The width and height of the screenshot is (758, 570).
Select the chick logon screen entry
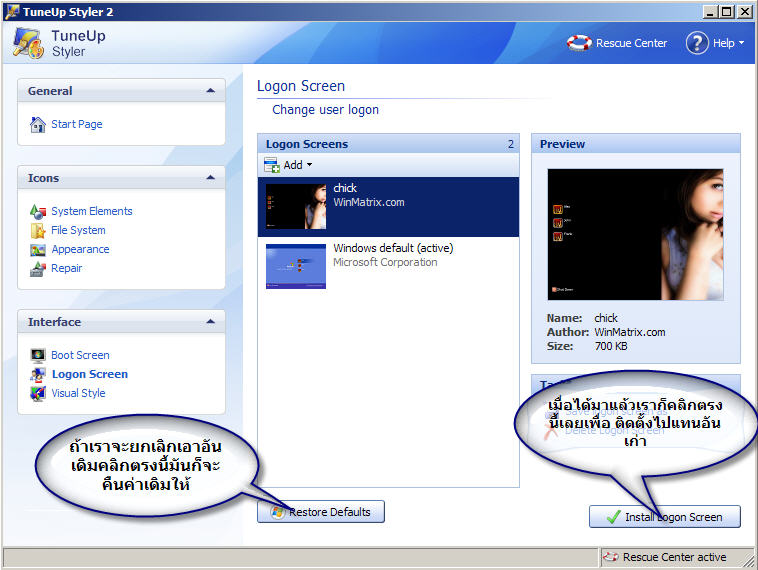tap(388, 206)
